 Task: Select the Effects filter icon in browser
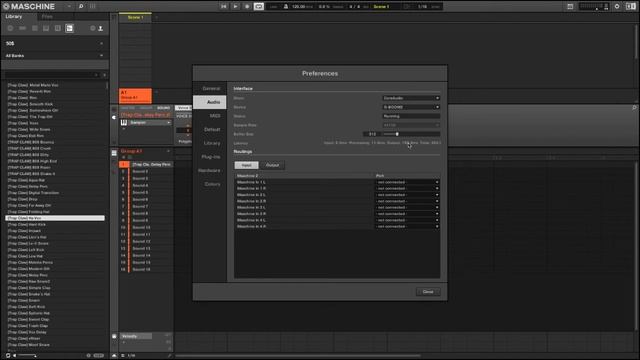[x=58, y=28]
